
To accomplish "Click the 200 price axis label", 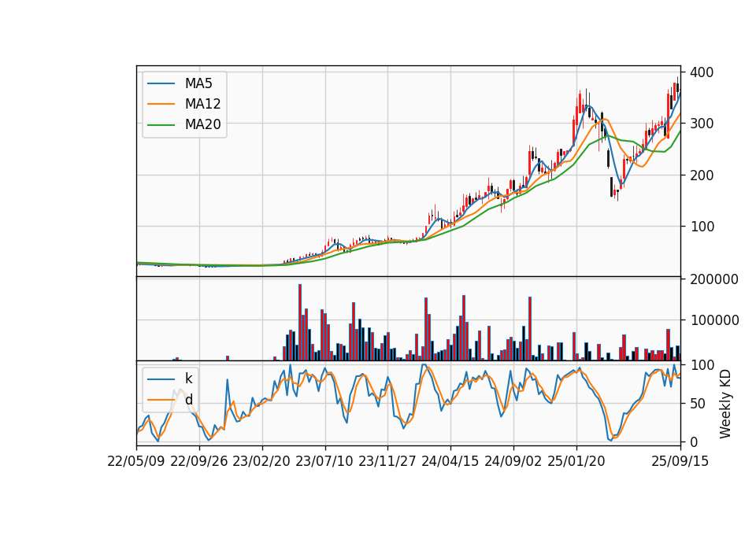I will click(702, 175).
